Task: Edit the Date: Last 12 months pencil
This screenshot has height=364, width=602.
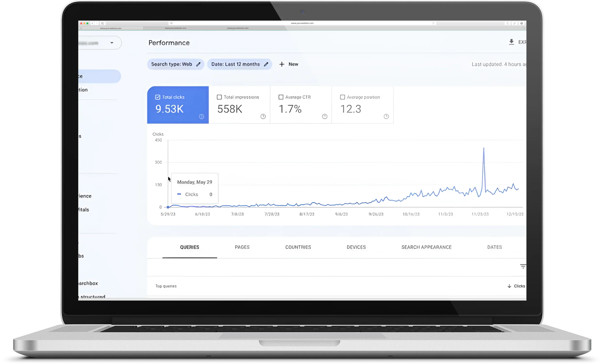Action: tap(266, 64)
